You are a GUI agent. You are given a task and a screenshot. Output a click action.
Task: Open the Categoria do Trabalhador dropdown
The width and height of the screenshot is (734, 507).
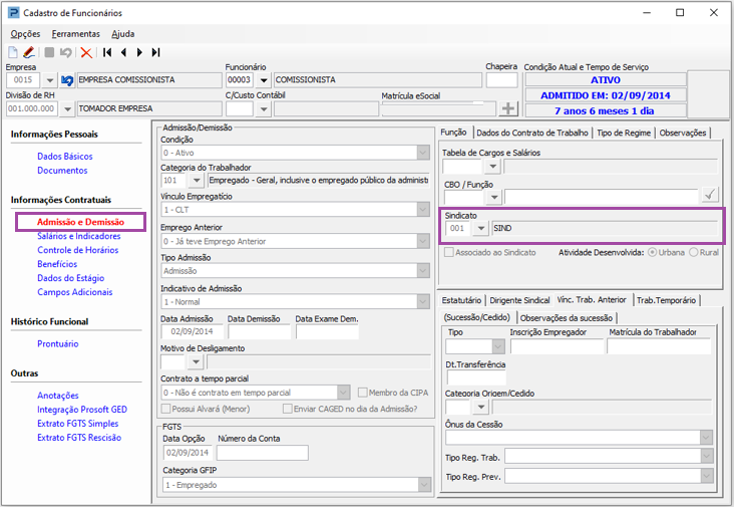coord(197,180)
